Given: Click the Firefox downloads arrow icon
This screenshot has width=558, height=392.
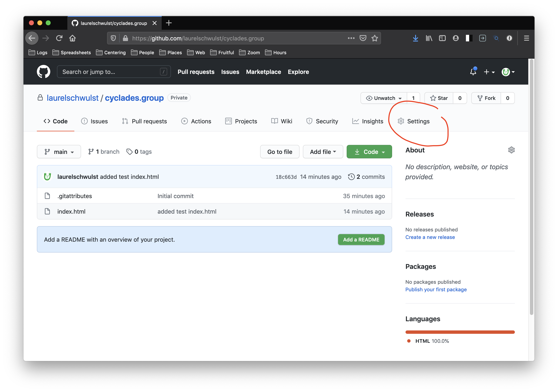Looking at the screenshot, I should pyautogui.click(x=415, y=38).
